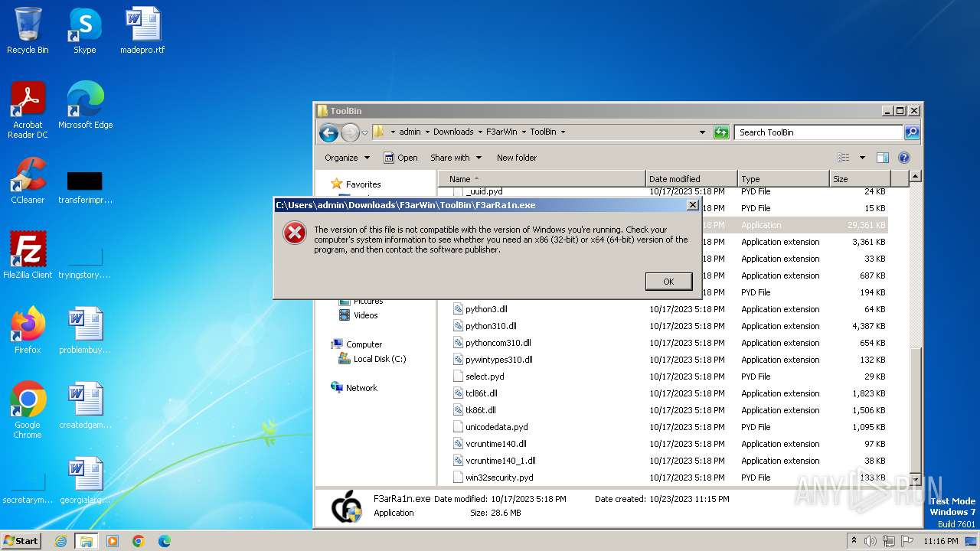
Task: Sort files by the Size column
Action: coord(860,179)
